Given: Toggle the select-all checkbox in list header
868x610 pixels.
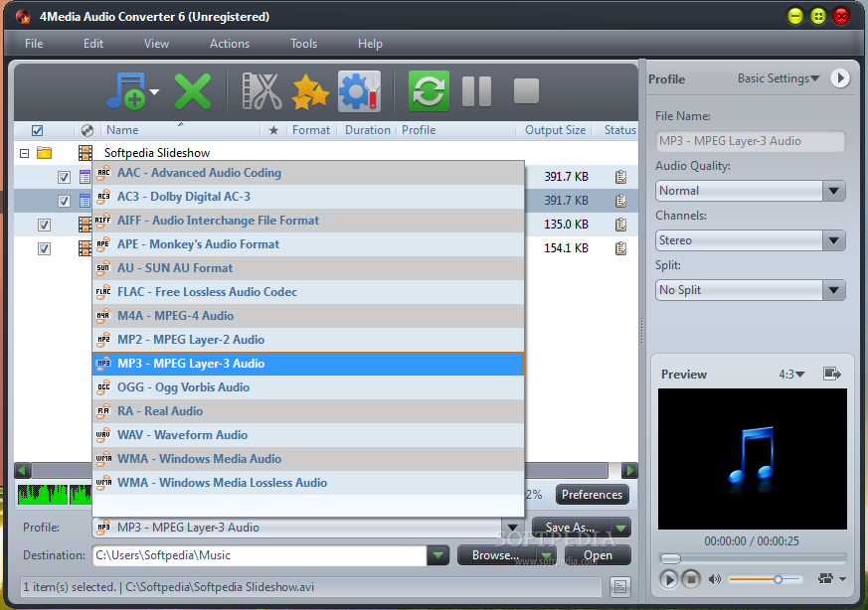Looking at the screenshot, I should pyautogui.click(x=37, y=130).
